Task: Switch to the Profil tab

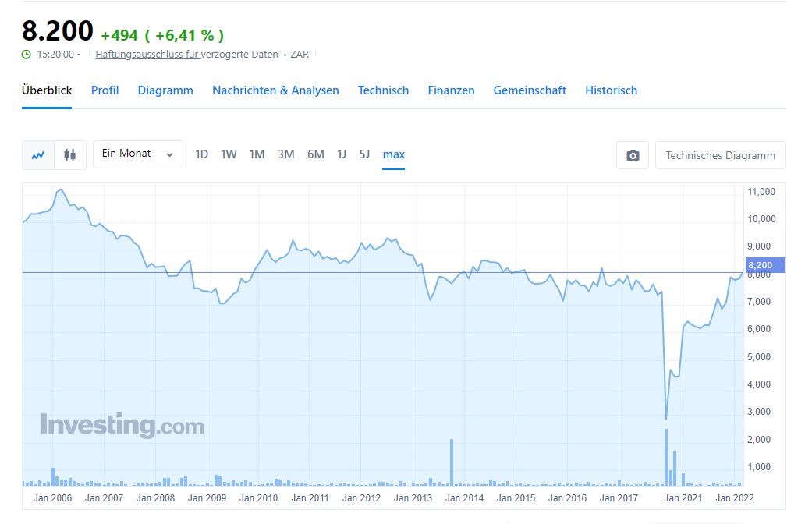Action: [x=105, y=90]
